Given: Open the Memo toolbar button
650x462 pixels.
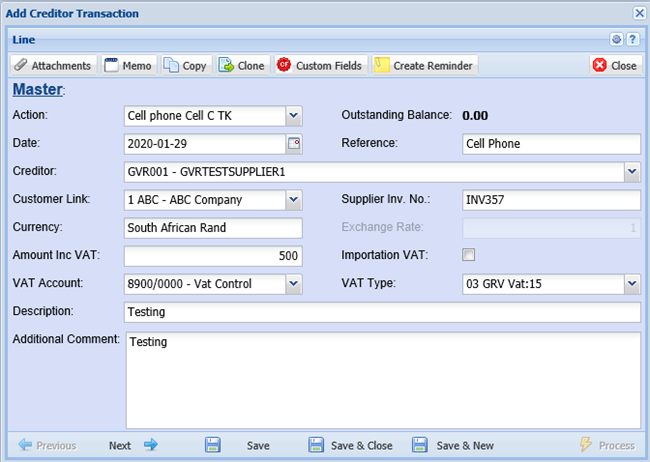Looking at the screenshot, I should [x=128, y=65].
